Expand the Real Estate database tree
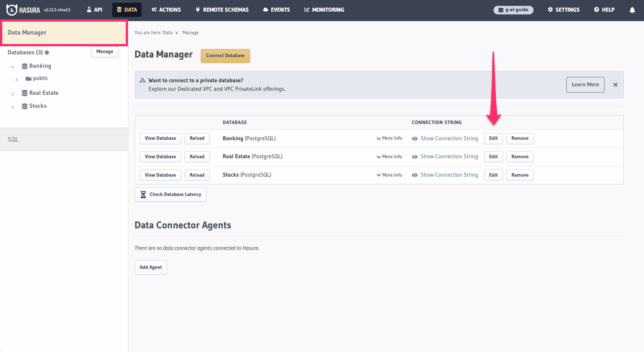 13,94
